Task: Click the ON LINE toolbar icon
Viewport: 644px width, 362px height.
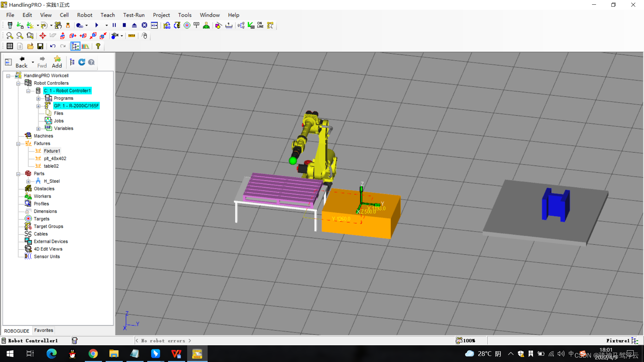Action: point(260,25)
